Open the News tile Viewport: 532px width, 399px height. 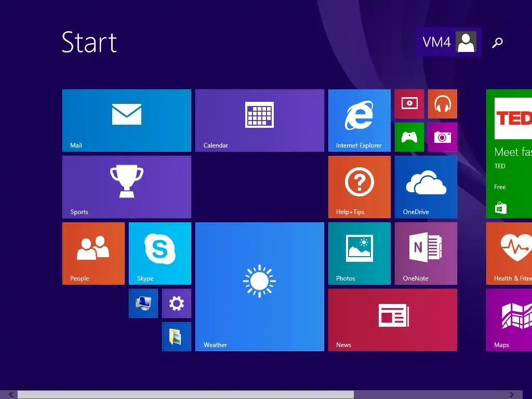tap(393, 320)
